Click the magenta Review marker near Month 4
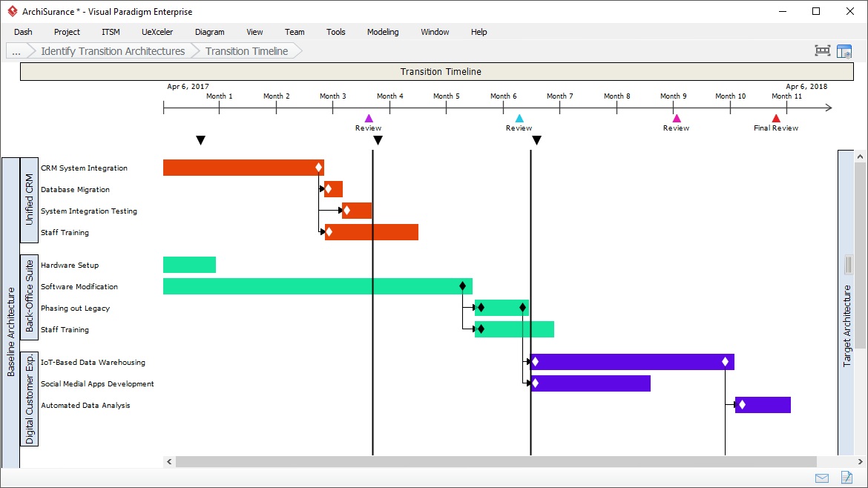 coord(369,117)
